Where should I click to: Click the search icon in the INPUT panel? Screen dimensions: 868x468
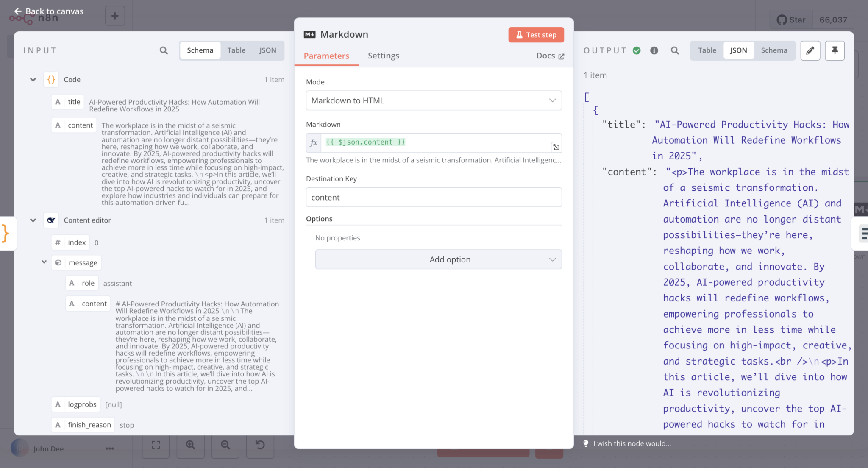point(163,50)
